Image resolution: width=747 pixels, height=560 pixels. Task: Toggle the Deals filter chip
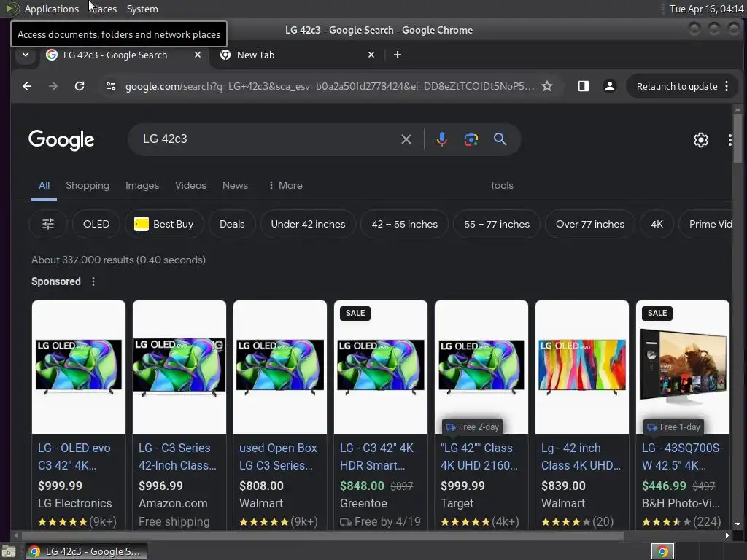[x=232, y=224]
